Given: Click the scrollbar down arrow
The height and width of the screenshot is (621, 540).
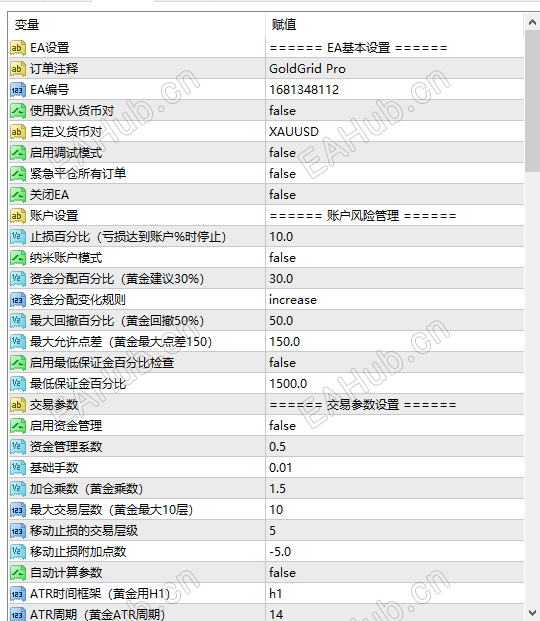Looking at the screenshot, I should [532, 613].
